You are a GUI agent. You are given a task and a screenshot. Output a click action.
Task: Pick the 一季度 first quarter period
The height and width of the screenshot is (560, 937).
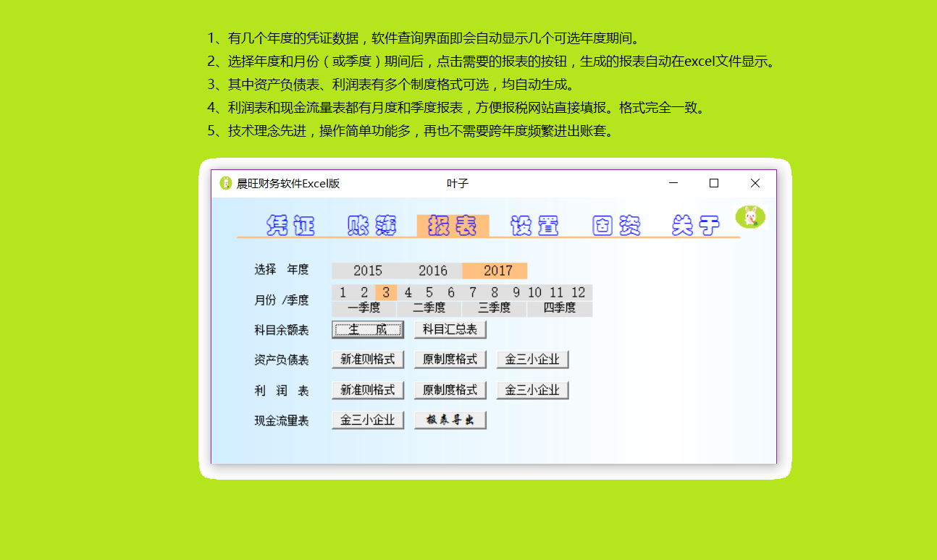[364, 308]
